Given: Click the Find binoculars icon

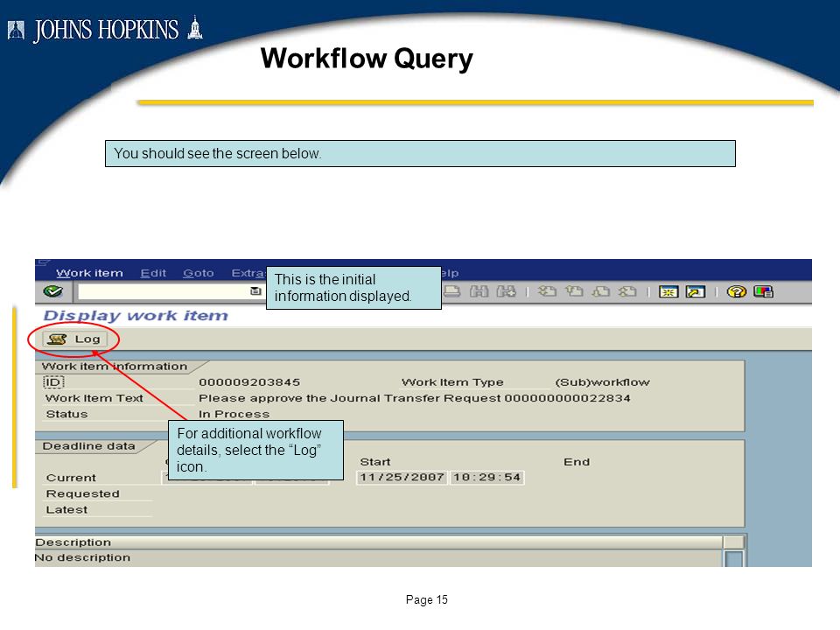Looking at the screenshot, I should [479, 291].
